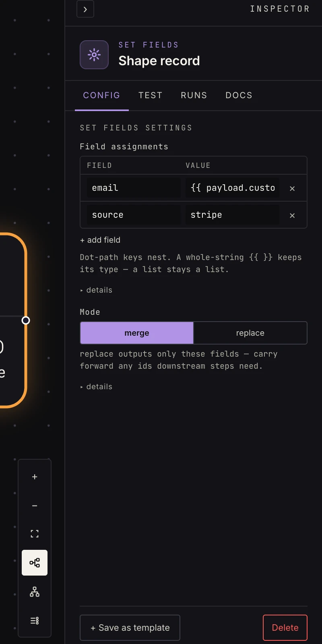Click the + add field link
This screenshot has height=644, width=322.
(x=100, y=240)
